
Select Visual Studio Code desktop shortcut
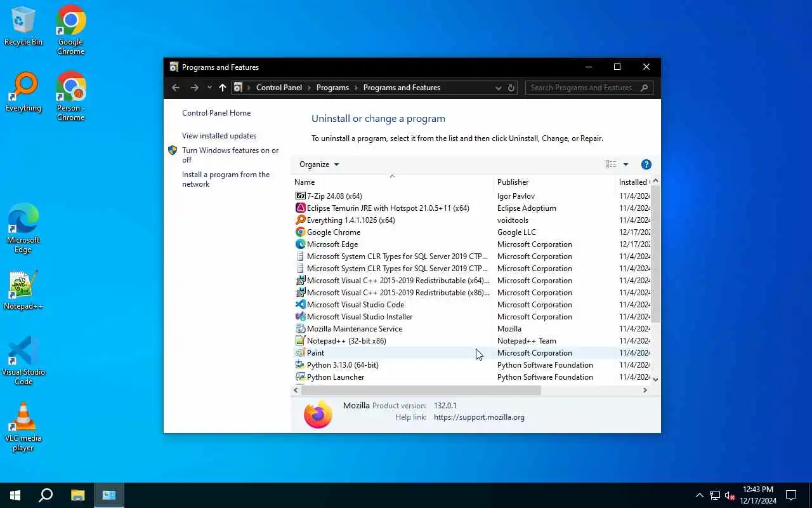(x=23, y=361)
